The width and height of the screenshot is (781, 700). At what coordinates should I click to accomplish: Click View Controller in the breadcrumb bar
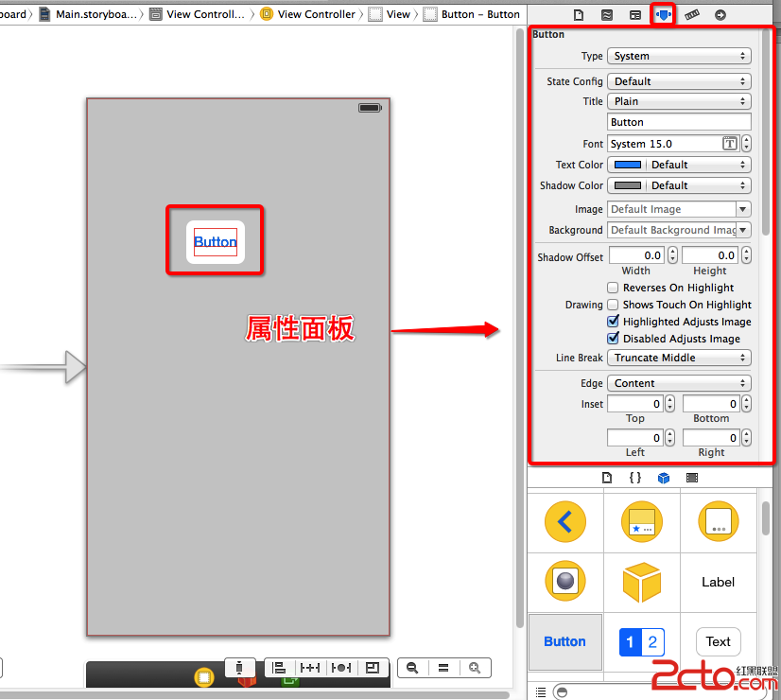(x=316, y=14)
